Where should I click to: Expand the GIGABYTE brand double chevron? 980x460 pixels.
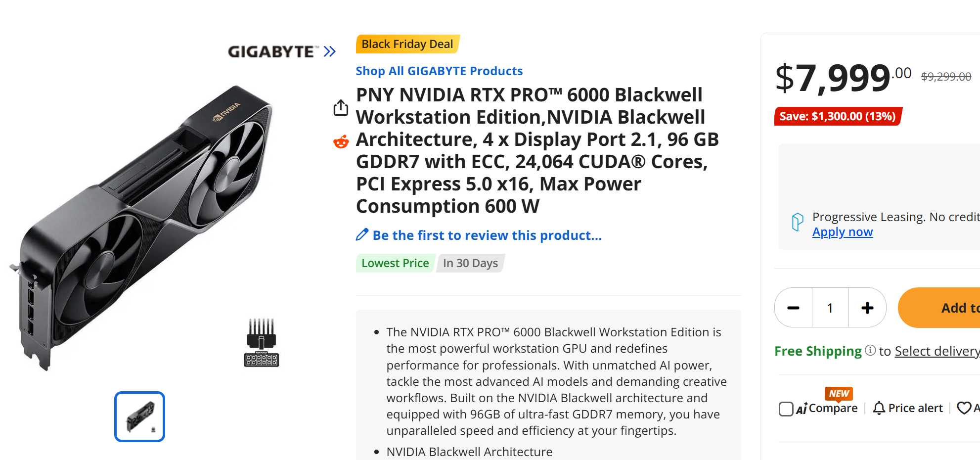coord(330,51)
